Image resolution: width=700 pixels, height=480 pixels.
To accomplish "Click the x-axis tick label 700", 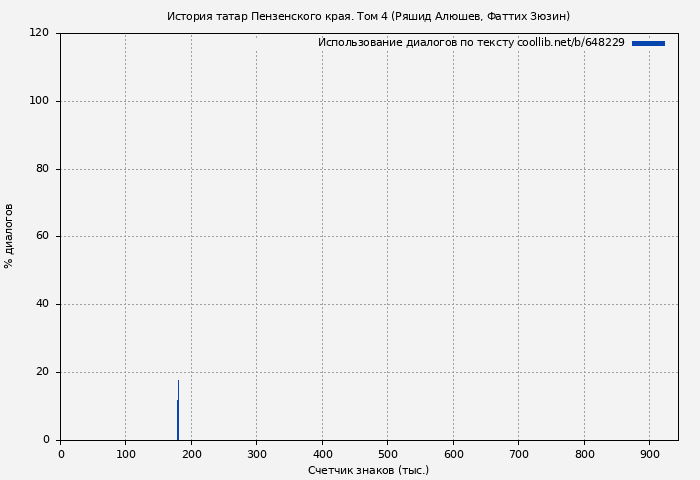I will 518,454.
